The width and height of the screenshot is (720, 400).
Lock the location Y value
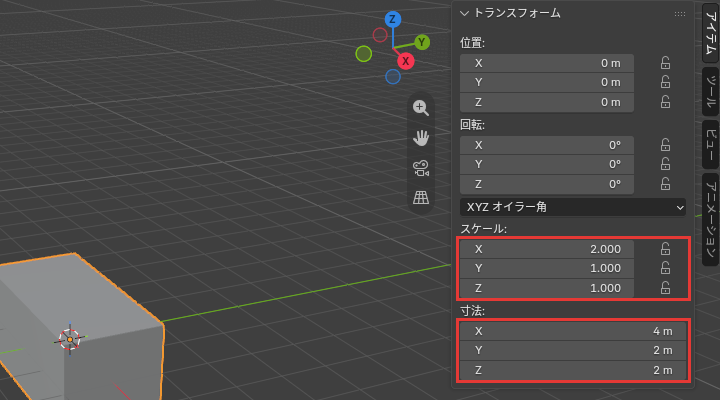665,82
